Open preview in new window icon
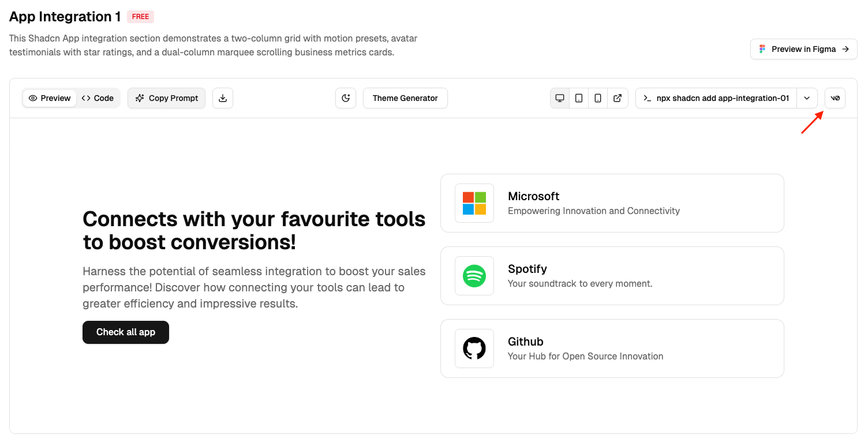Image resolution: width=868 pixels, height=446 pixels. tap(618, 98)
